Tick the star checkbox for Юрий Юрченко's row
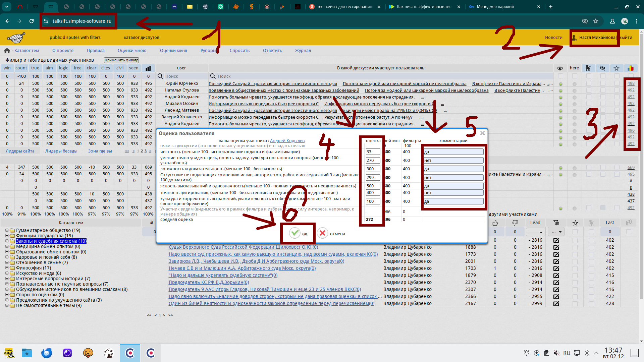The height and width of the screenshot is (362, 644). (x=616, y=83)
